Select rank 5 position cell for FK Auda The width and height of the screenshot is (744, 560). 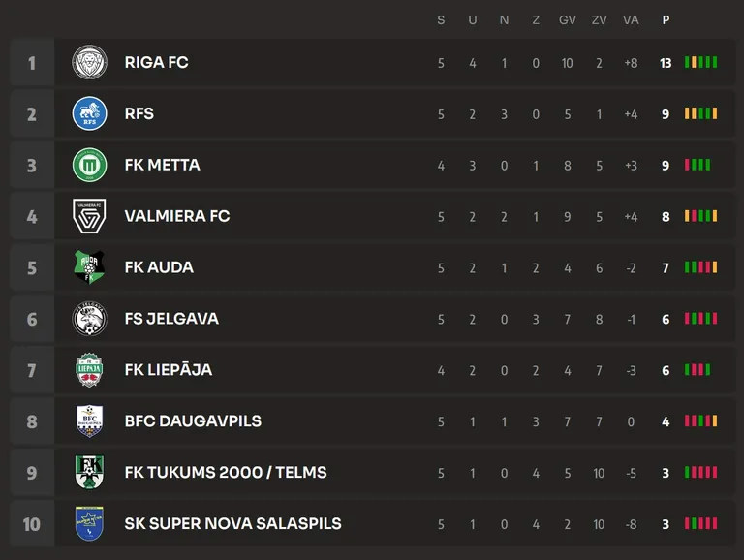32,267
